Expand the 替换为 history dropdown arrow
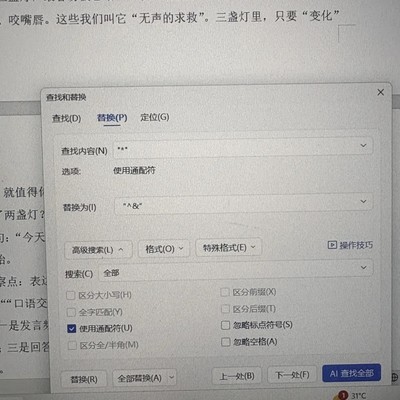This screenshot has height=400, width=400. pyautogui.click(x=363, y=201)
